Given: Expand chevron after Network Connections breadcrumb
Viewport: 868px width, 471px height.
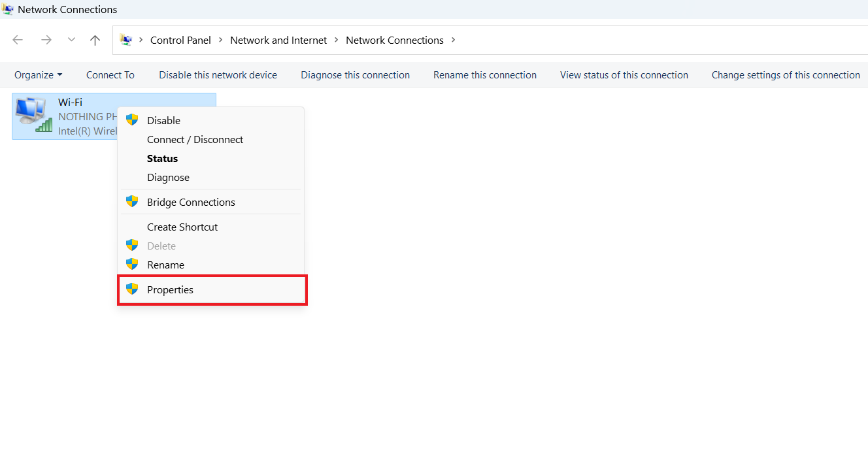Looking at the screenshot, I should coord(454,40).
